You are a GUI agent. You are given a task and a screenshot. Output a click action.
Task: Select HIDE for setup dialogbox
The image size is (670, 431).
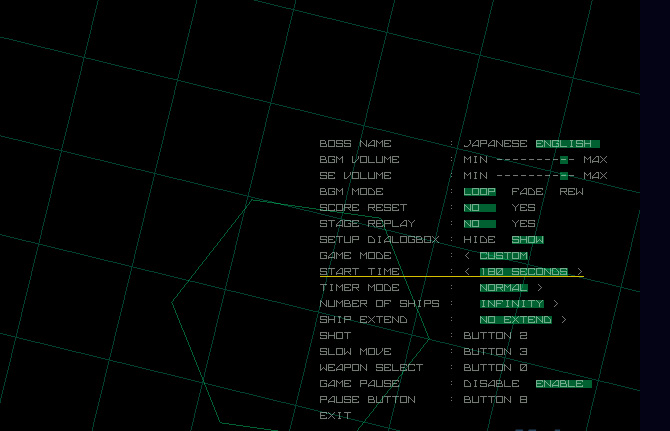tap(479, 240)
